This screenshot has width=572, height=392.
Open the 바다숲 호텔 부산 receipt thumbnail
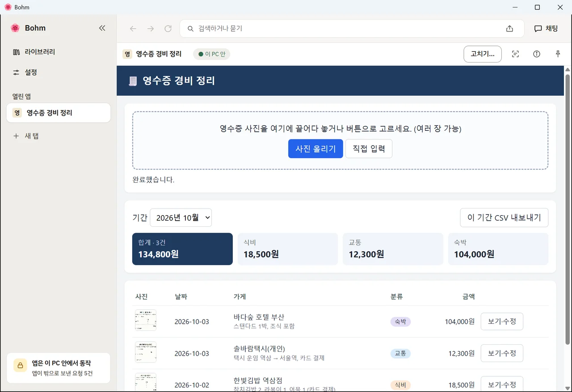click(x=146, y=321)
